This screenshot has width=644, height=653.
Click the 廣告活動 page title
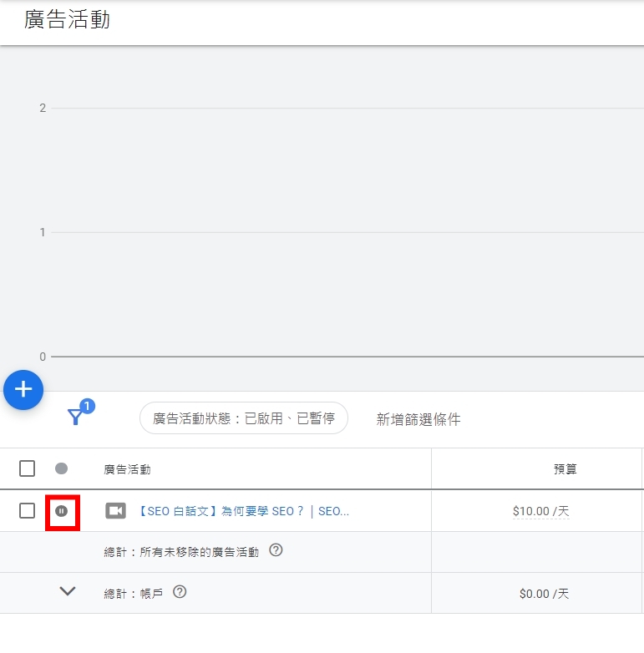click(67, 20)
